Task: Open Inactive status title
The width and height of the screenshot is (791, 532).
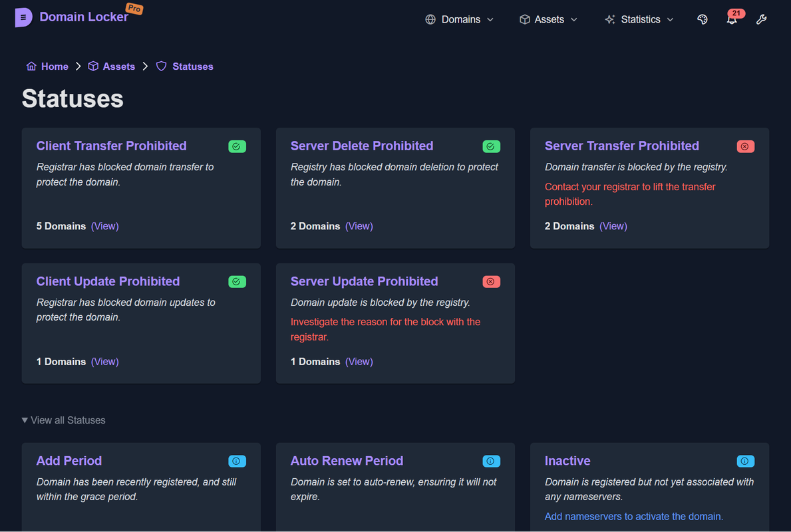Action: point(567,461)
